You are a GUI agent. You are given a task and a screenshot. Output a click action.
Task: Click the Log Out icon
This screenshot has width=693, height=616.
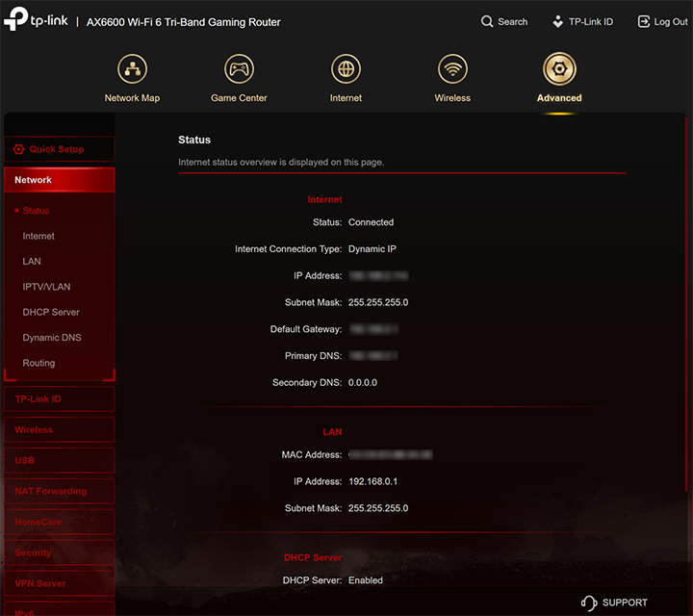644,21
